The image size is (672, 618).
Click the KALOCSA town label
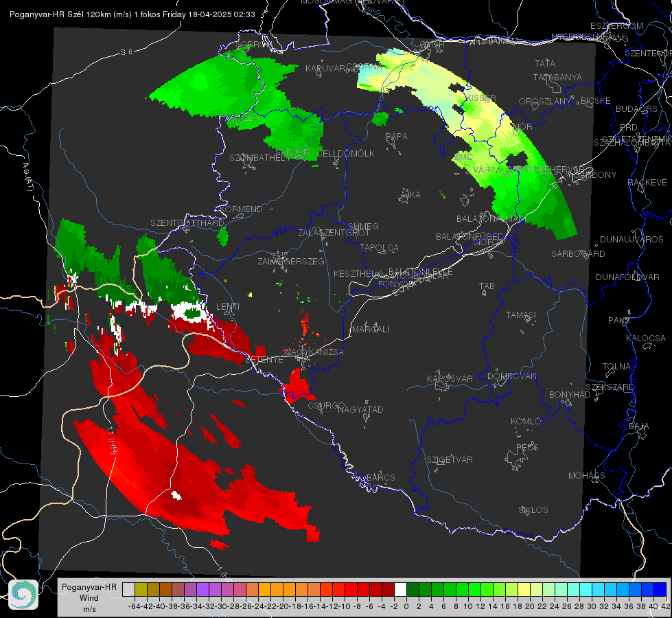point(646,339)
